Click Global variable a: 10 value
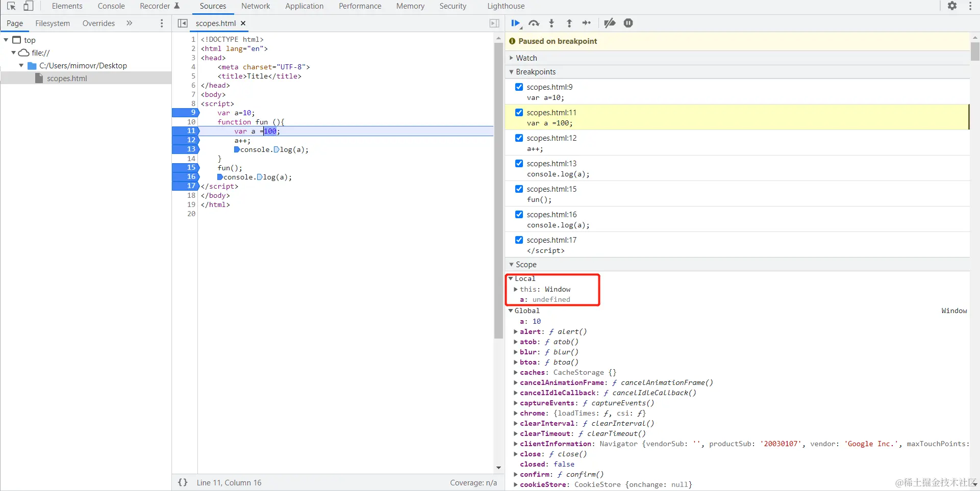The height and width of the screenshot is (491, 980). 537,321
